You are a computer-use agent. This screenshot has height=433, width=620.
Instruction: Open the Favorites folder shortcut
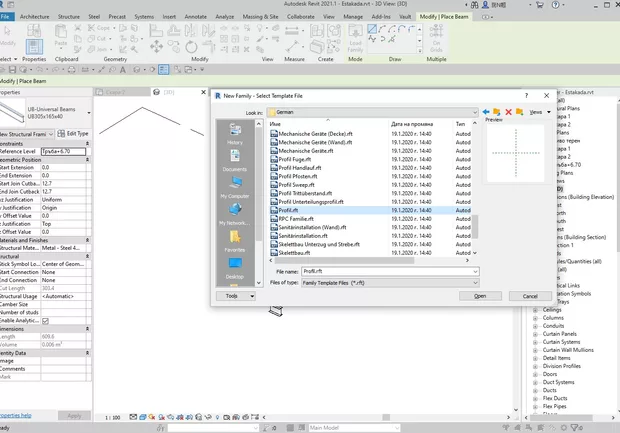point(234,240)
